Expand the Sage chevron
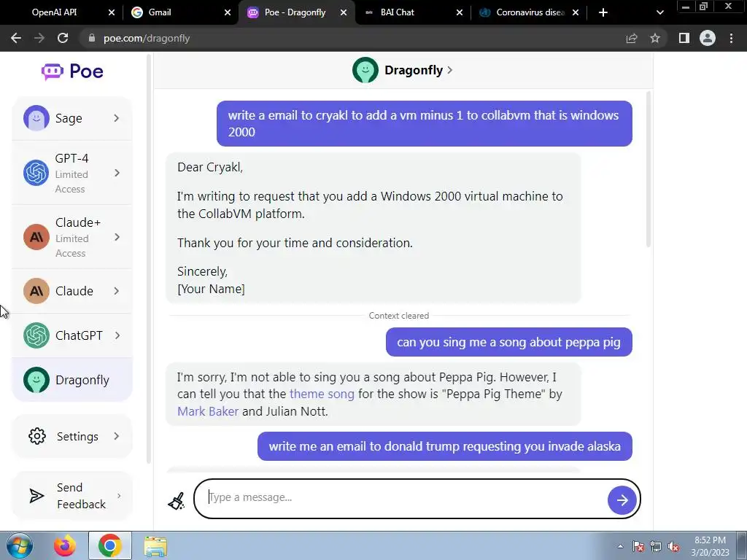This screenshot has height=560, width=747. pyautogui.click(x=116, y=118)
